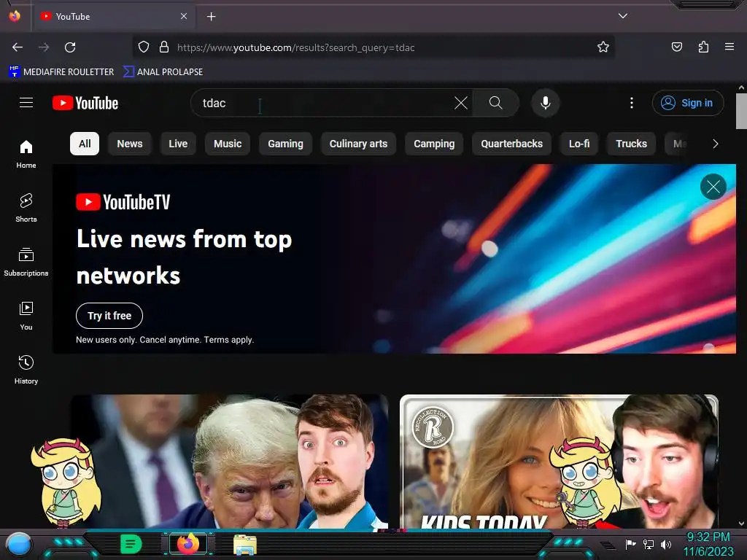
Task: Open the Save to Pocket icon
Action: coord(676,47)
